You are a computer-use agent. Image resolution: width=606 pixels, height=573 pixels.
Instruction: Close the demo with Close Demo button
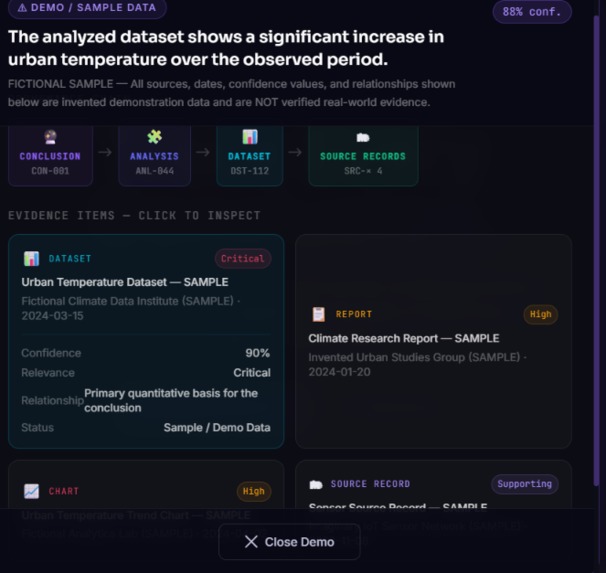289,542
